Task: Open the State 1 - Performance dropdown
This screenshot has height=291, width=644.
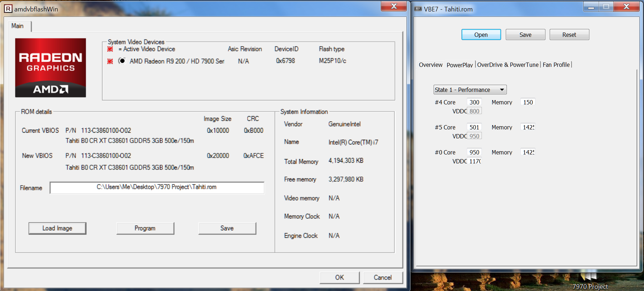Action: [x=470, y=90]
